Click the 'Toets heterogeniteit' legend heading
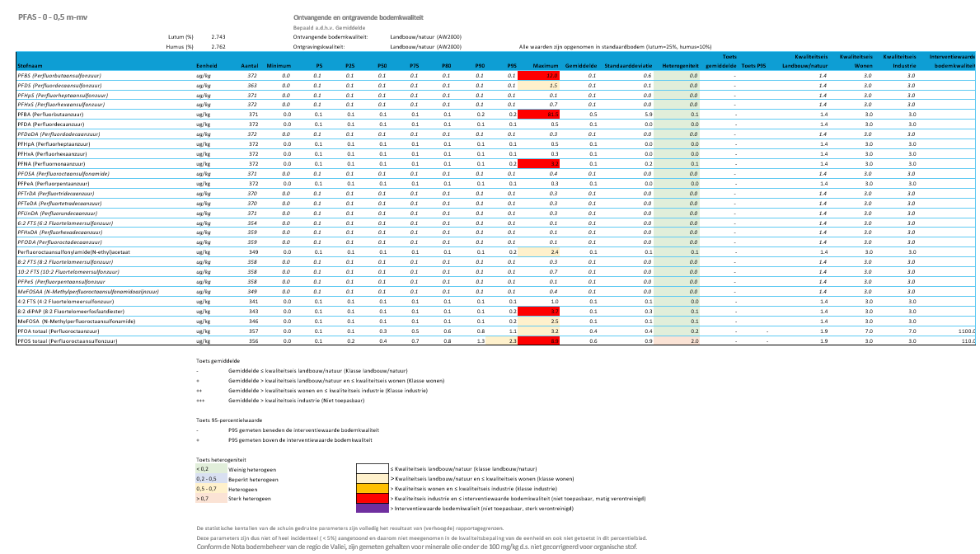The height and width of the screenshot is (554, 980). (x=216, y=459)
